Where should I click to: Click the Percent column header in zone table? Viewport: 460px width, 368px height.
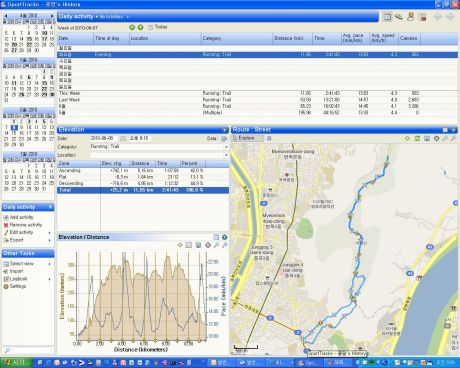(193, 163)
